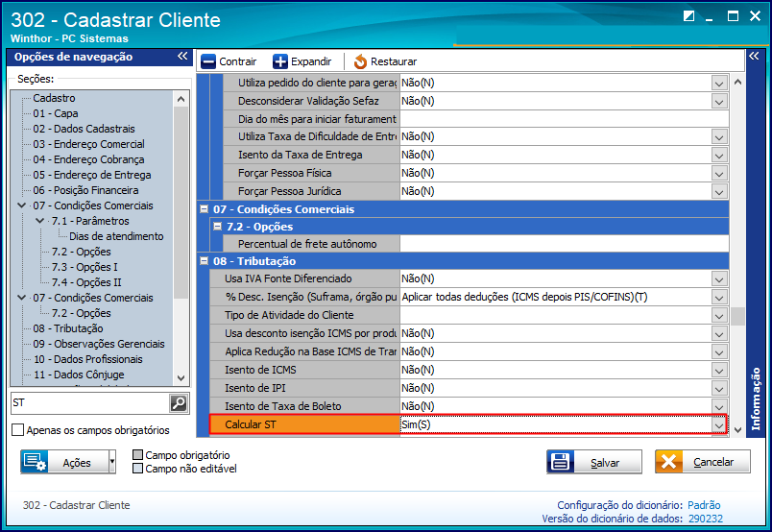Open the Calcular ST dropdown
Viewport: 772px width, 532px height.
click(x=719, y=424)
